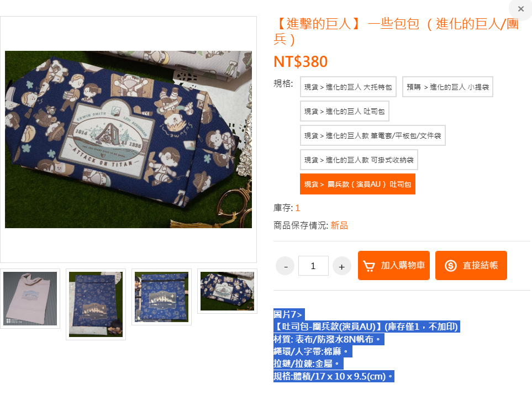
Task: Open the blue toast pouch thumbnail
Action: pos(227,291)
